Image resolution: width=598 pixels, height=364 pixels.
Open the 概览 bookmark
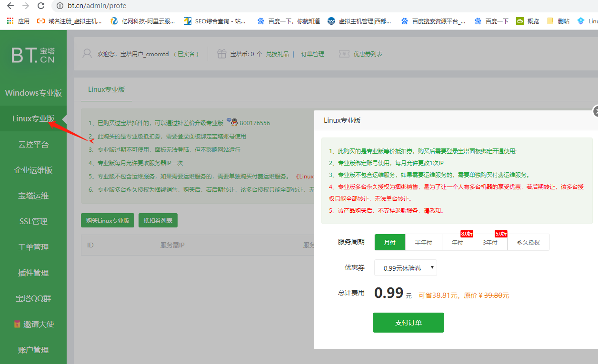tap(528, 21)
